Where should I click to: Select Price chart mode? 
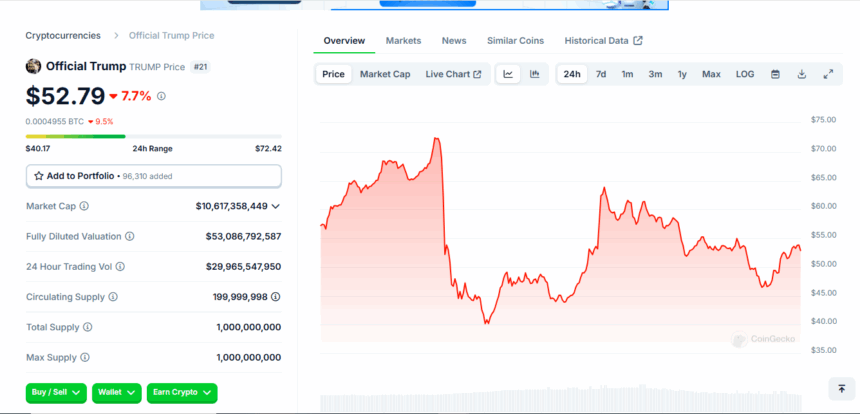tap(333, 74)
